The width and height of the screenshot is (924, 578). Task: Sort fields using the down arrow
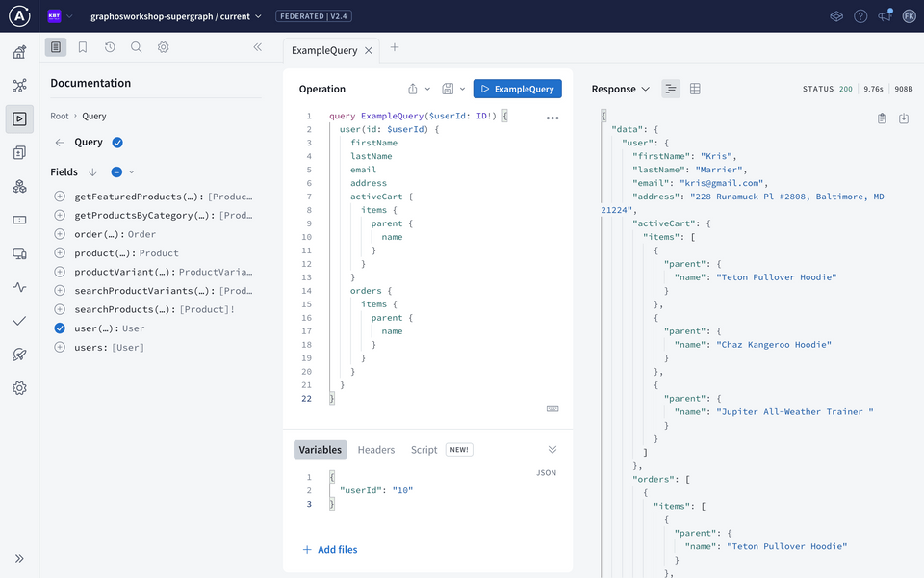tap(92, 172)
